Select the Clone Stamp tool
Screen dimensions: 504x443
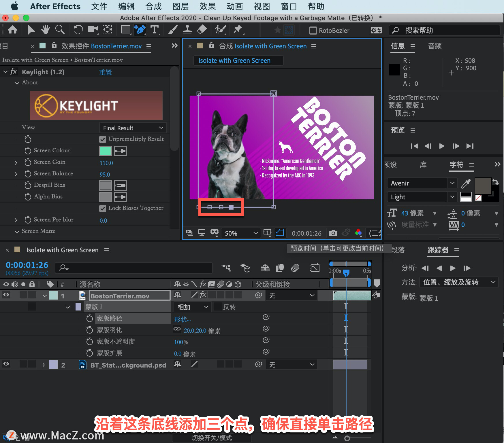coord(187,30)
